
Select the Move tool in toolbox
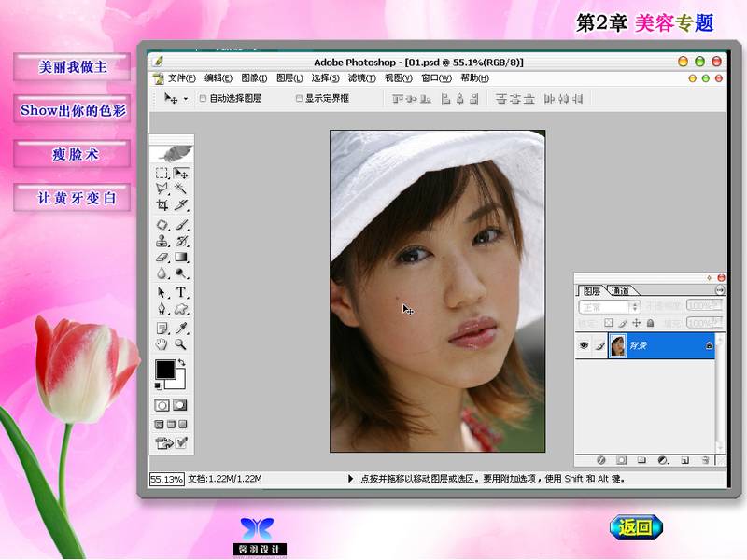[x=181, y=173]
